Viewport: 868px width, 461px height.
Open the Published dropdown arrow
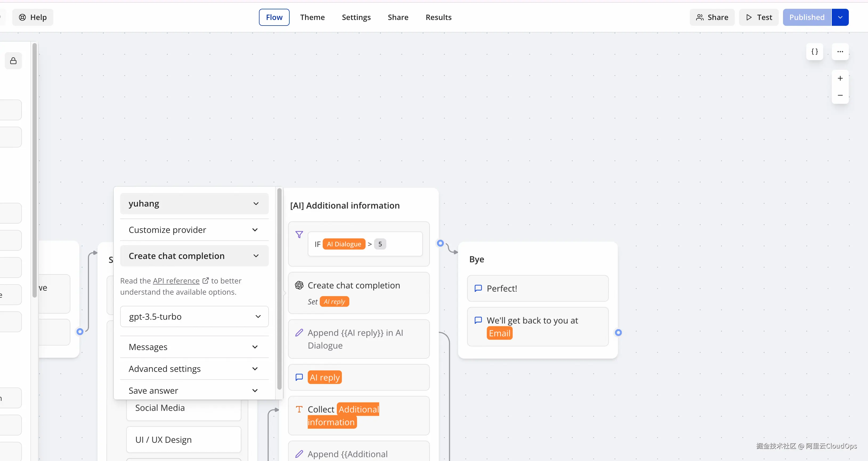point(840,17)
